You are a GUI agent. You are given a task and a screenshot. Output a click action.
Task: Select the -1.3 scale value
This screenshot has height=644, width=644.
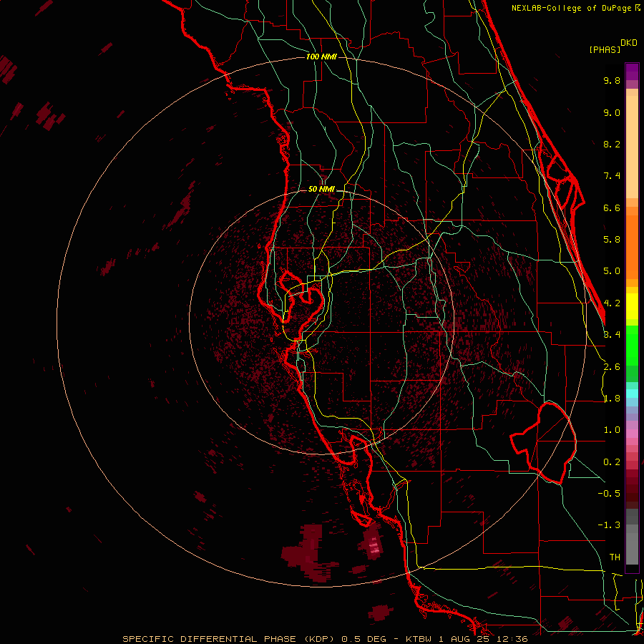(x=609, y=525)
